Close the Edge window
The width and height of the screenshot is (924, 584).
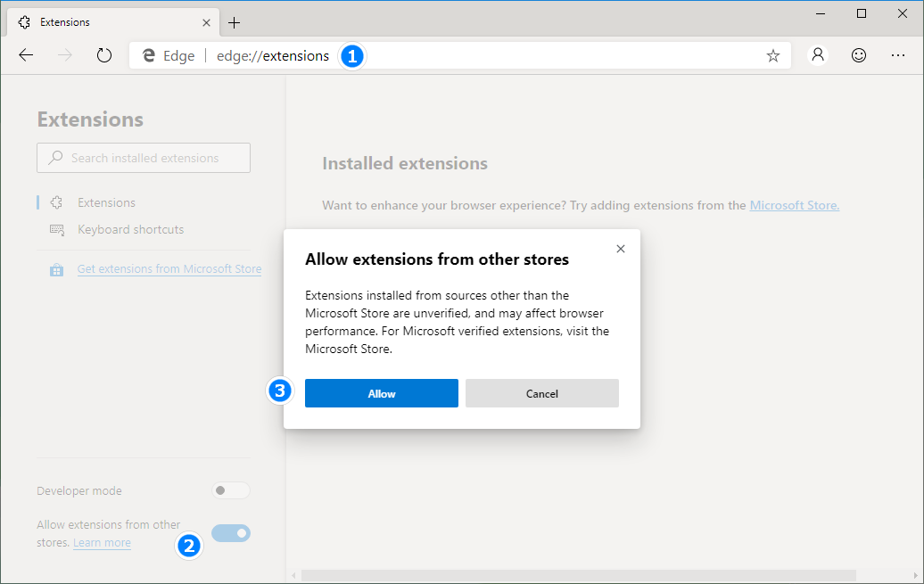(x=903, y=13)
